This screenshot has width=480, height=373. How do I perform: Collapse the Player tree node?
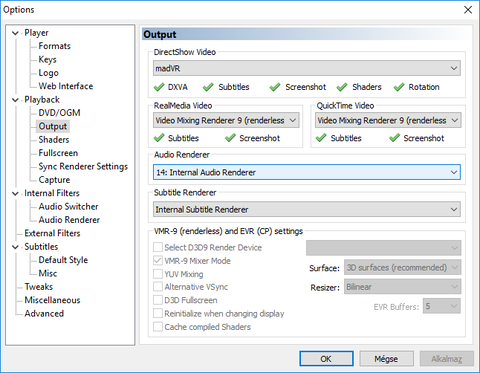tap(15, 33)
